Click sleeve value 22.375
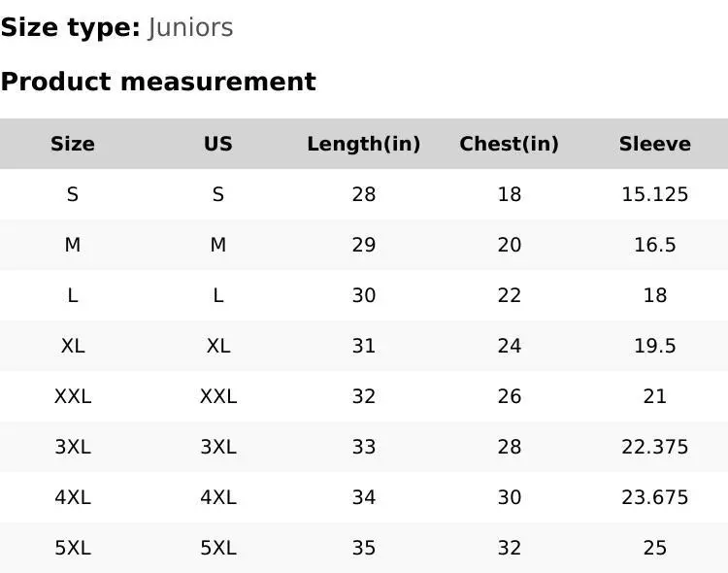 tap(655, 447)
